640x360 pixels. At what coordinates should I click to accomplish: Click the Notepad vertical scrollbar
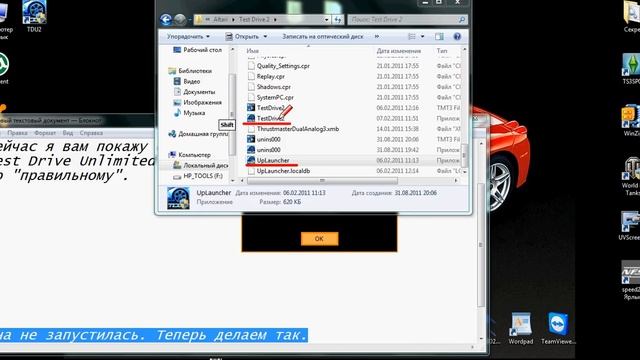[x=481, y=245]
